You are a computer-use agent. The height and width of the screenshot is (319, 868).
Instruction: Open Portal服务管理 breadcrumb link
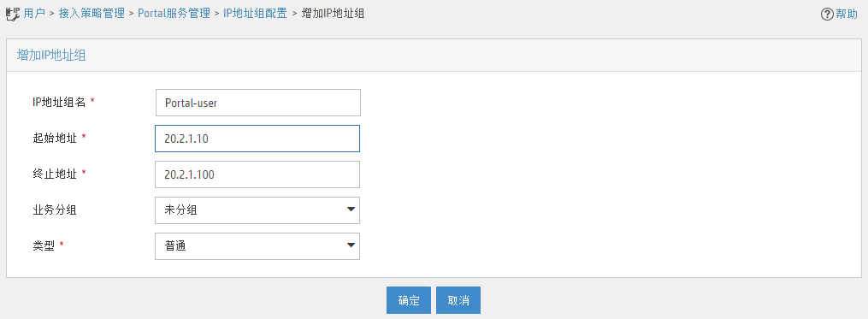point(174,14)
